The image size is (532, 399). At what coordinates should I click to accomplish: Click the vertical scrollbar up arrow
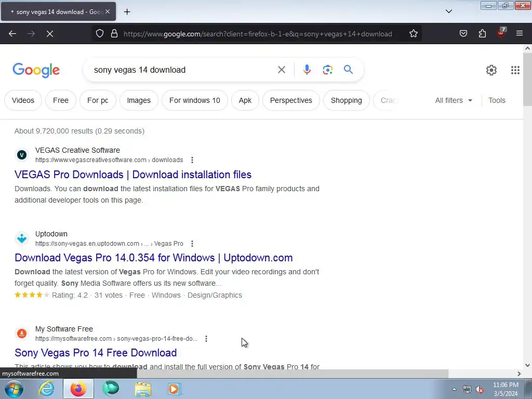(528, 48)
